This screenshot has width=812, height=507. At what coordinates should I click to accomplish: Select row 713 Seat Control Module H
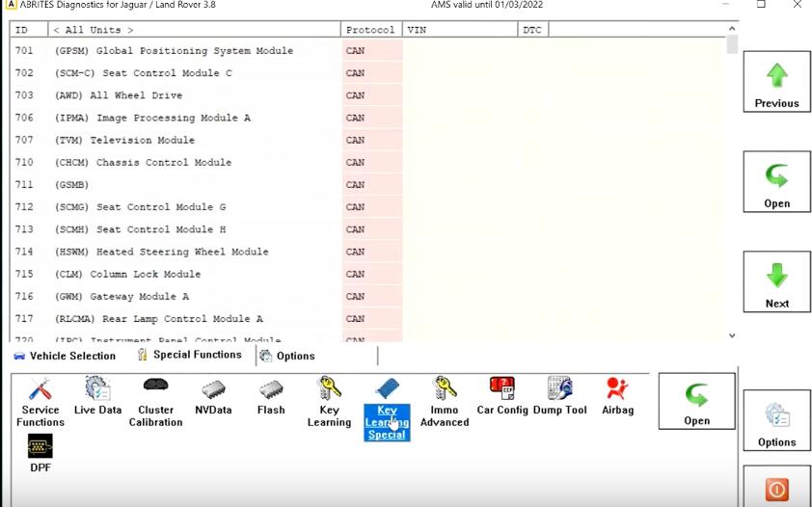pos(367,229)
